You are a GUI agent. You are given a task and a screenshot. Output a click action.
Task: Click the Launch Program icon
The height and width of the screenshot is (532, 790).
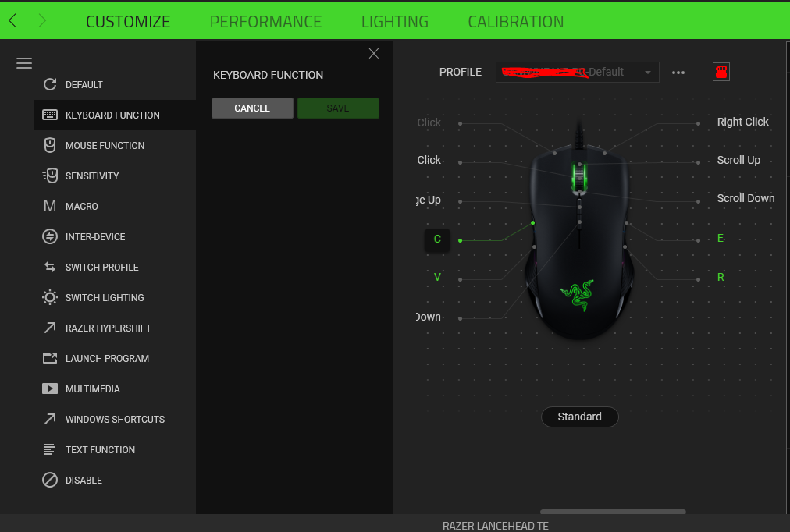50,358
